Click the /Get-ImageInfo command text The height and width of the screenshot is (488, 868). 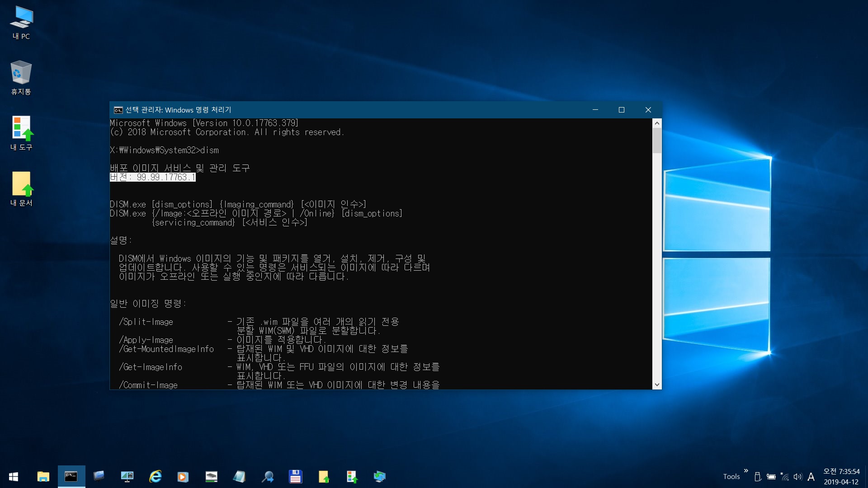tap(151, 367)
